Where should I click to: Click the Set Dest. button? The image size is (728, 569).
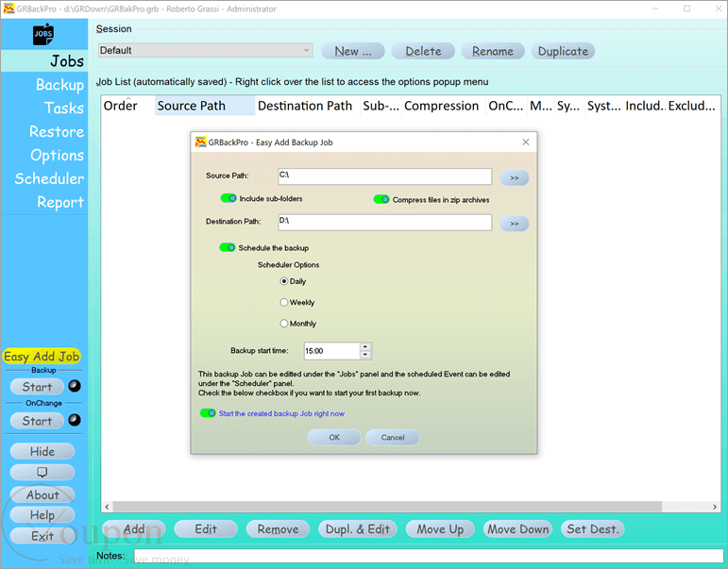click(x=593, y=529)
